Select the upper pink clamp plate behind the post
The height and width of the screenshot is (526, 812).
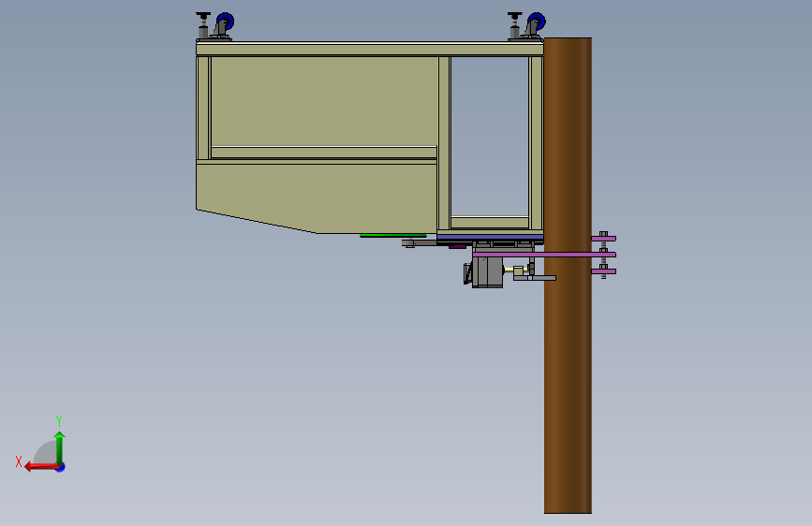click(603, 239)
